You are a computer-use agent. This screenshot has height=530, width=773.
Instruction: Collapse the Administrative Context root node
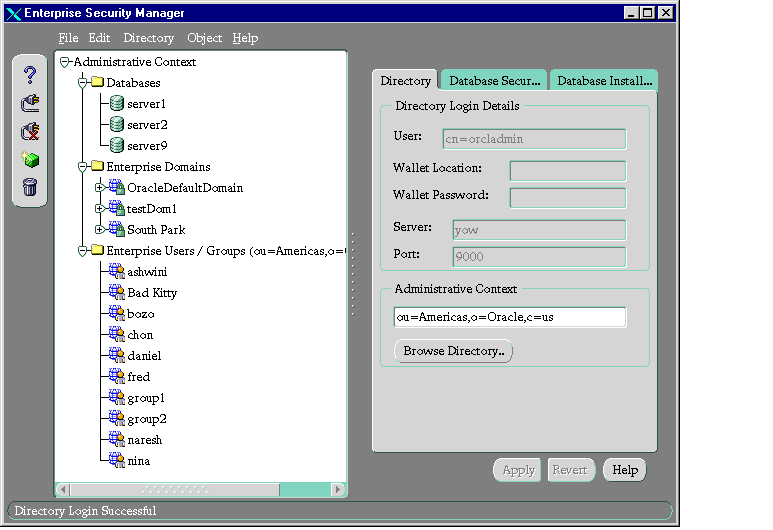(65, 62)
